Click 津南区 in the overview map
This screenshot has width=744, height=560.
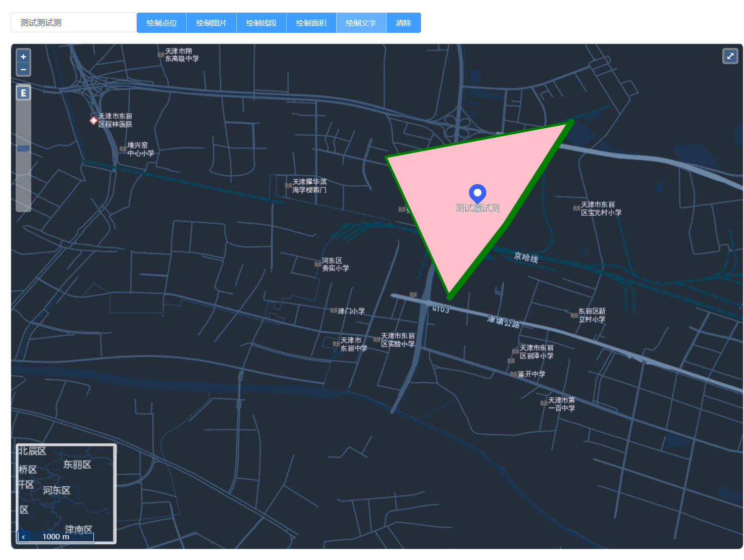click(x=79, y=530)
